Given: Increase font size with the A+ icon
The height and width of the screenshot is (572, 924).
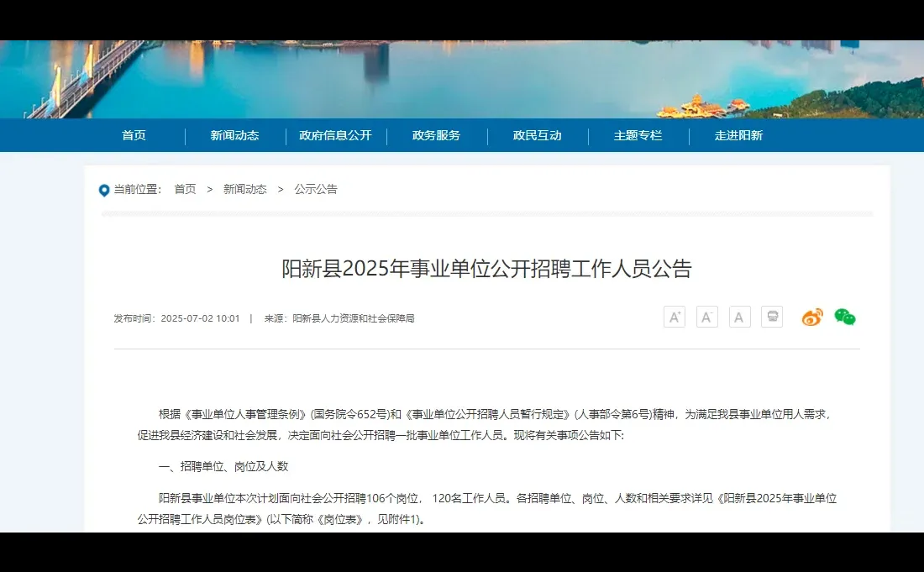Looking at the screenshot, I should pyautogui.click(x=675, y=317).
